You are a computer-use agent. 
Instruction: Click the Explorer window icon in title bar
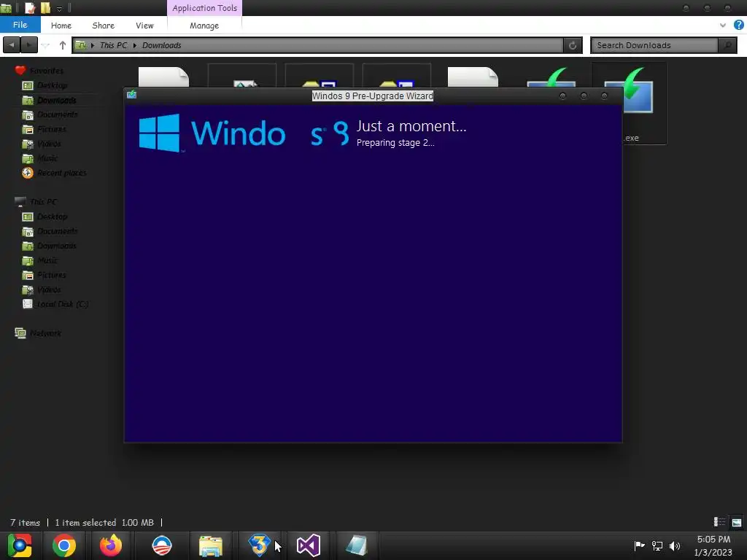tap(6, 8)
